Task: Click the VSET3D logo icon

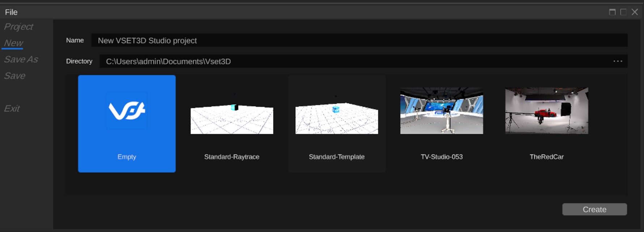Action: click(127, 111)
